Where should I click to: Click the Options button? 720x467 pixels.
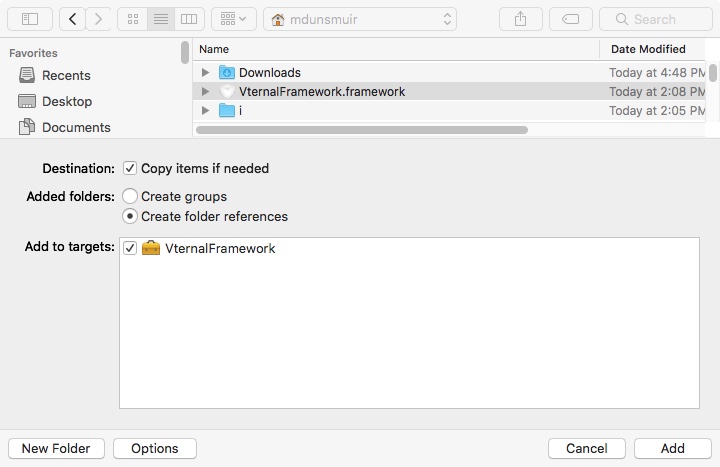point(155,448)
